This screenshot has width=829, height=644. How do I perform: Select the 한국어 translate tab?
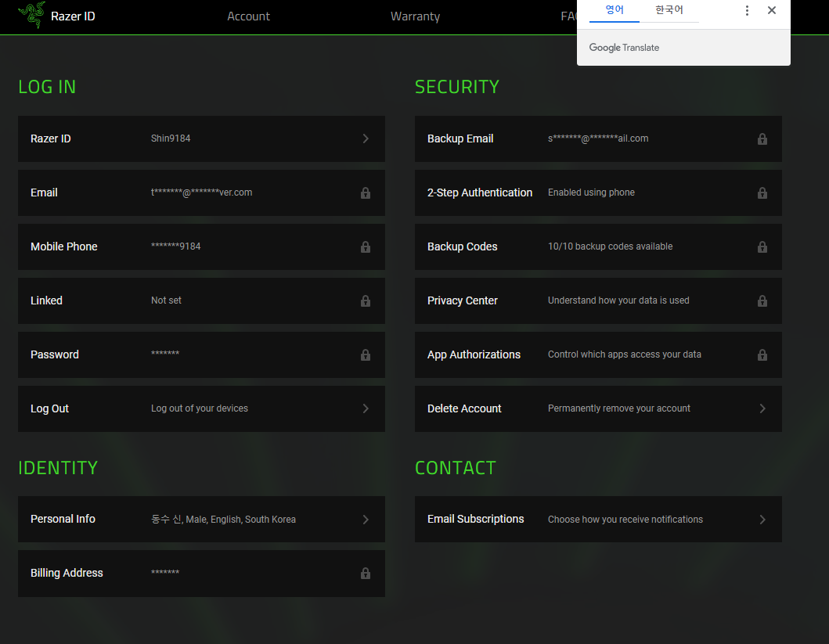669,10
